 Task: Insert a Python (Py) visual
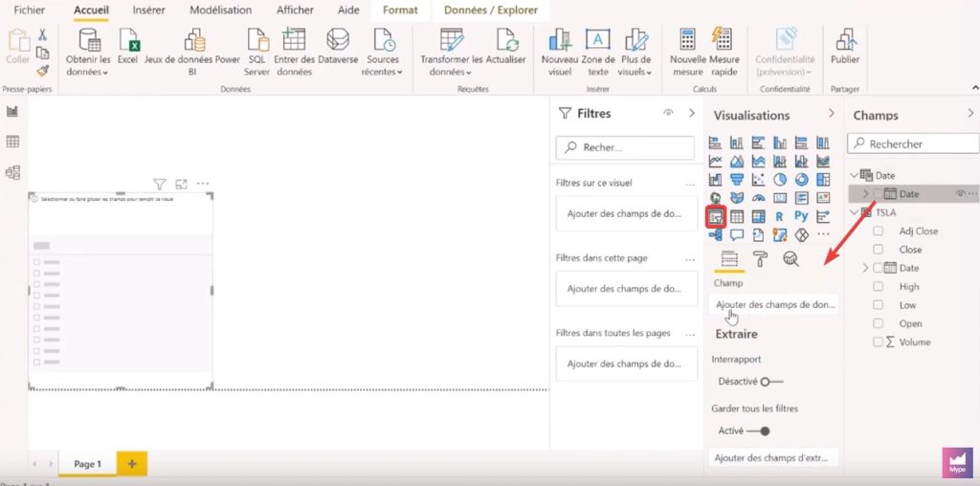point(801,216)
